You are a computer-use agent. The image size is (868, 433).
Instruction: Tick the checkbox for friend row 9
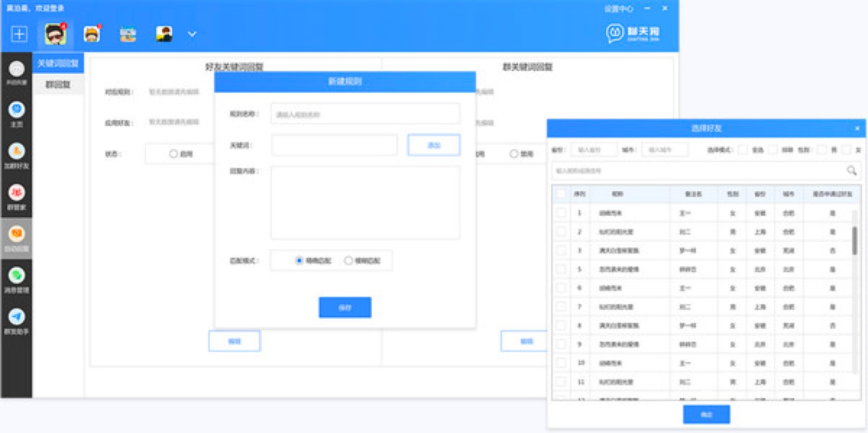coord(561,343)
